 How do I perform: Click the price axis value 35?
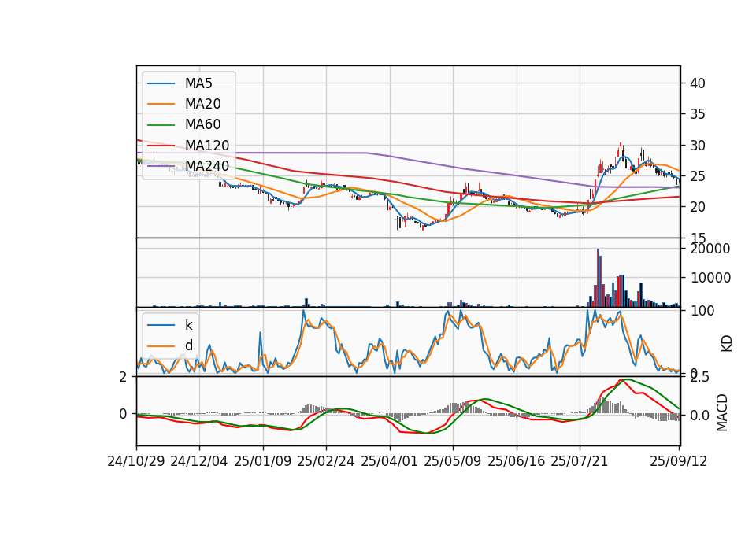point(698,114)
